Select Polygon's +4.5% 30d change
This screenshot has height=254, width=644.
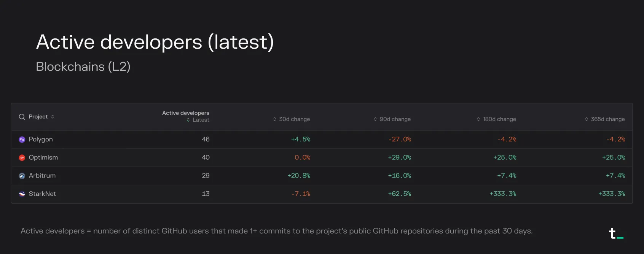click(301, 139)
